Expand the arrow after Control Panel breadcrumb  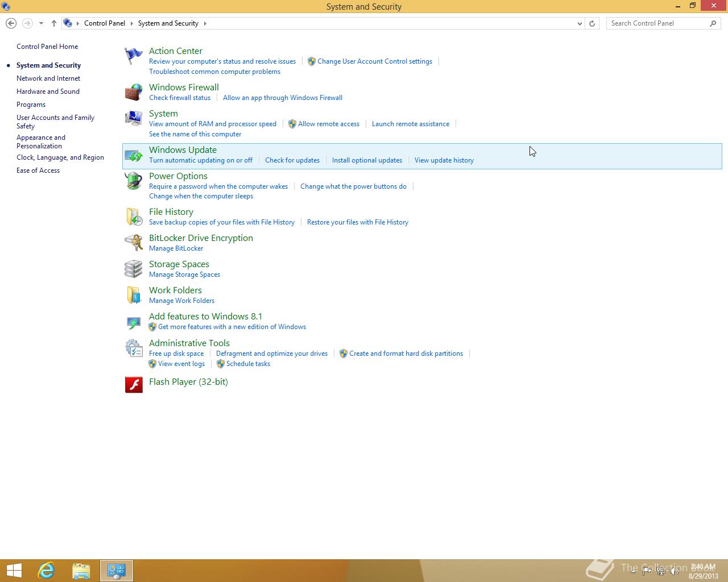pyautogui.click(x=131, y=23)
